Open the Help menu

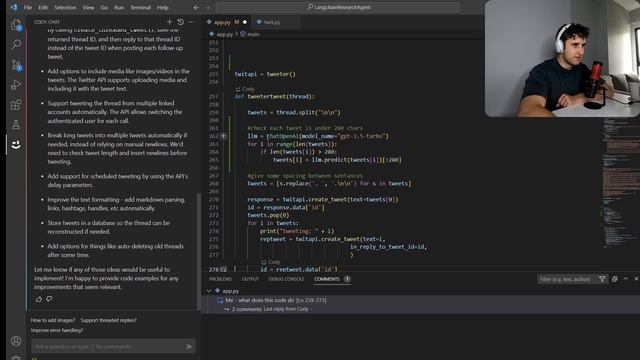pyautogui.click(x=162, y=7)
